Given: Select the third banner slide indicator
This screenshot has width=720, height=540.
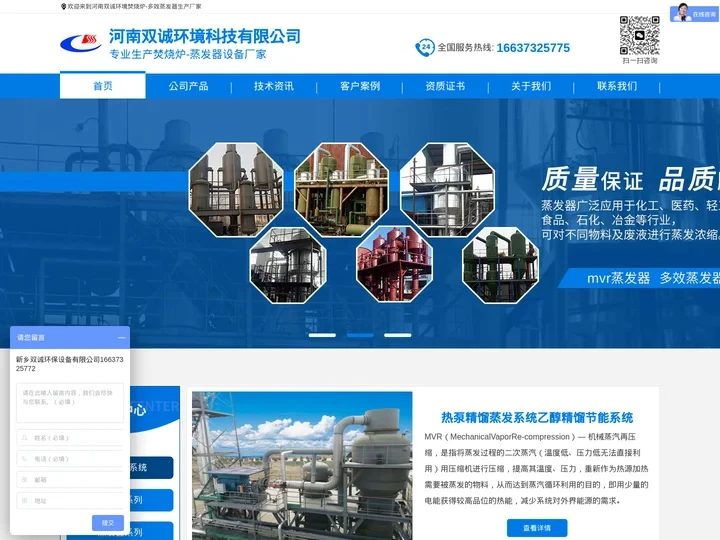Looking at the screenshot, I should [398, 335].
